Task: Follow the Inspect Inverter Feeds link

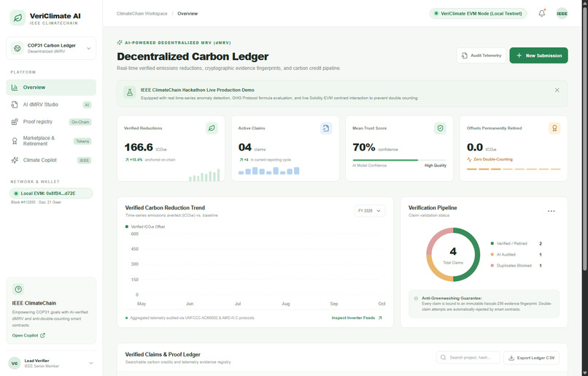Action: [357, 318]
